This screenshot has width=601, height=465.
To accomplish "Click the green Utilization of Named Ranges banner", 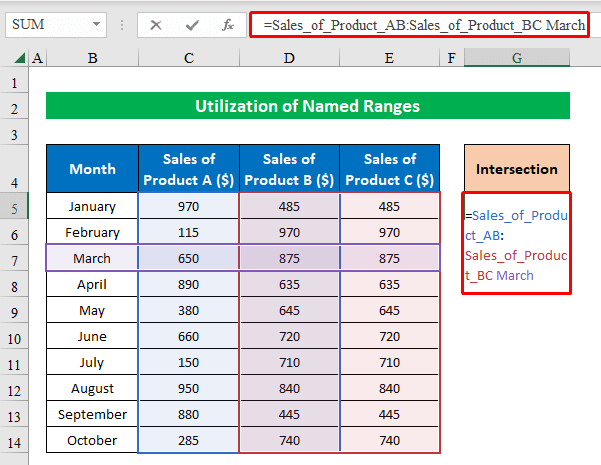I will click(307, 106).
